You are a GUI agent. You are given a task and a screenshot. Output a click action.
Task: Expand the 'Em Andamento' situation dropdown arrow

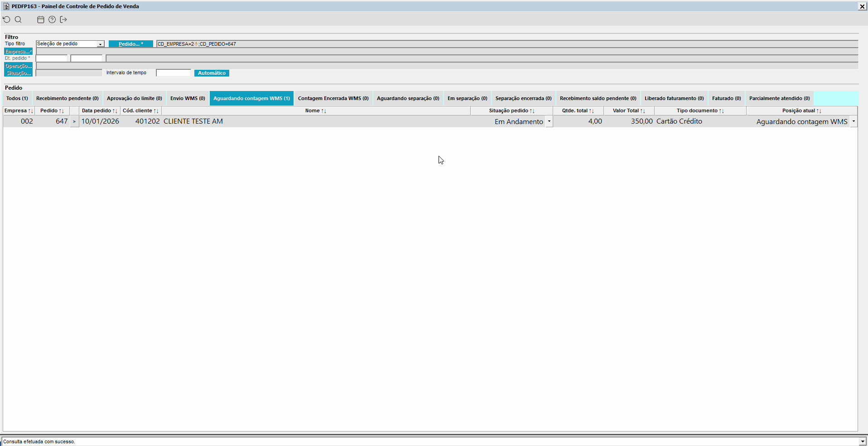point(549,121)
